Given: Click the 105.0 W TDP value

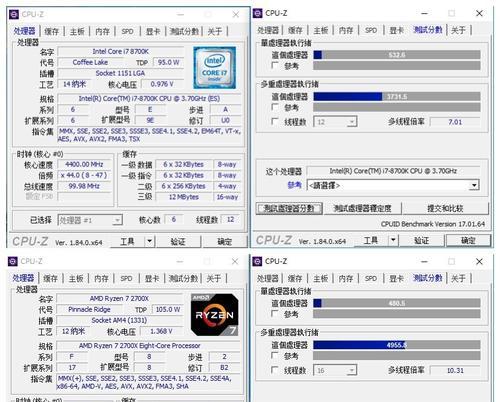Looking at the screenshot, I should point(168,309).
